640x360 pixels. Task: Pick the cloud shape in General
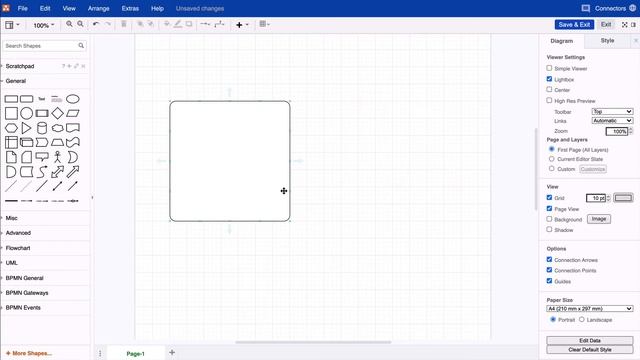58,128
